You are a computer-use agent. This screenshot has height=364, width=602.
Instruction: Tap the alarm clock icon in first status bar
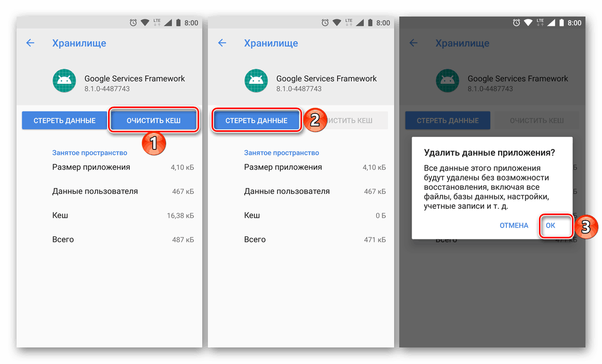133,23
